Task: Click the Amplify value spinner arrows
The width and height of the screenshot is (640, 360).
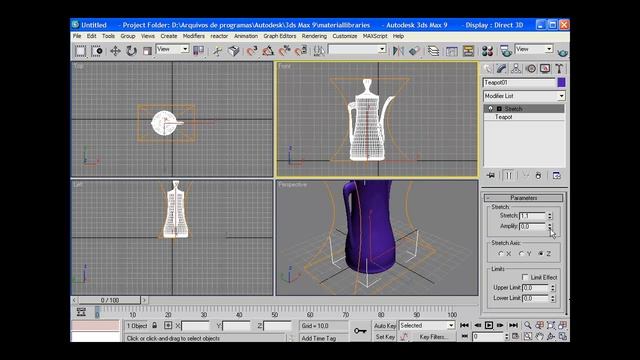Action: click(550, 226)
